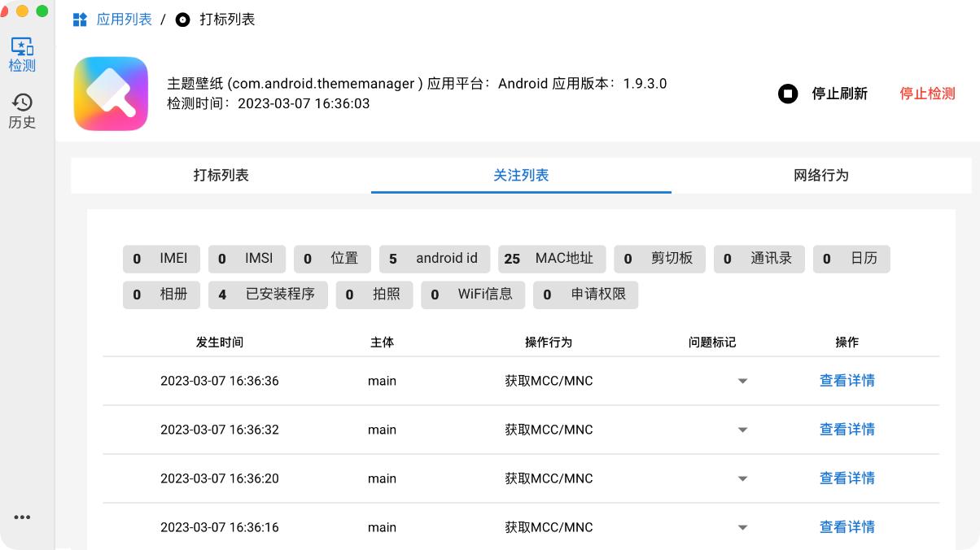Switch to the 关注列表 tab
Image resolution: width=980 pixels, height=550 pixels.
point(521,175)
